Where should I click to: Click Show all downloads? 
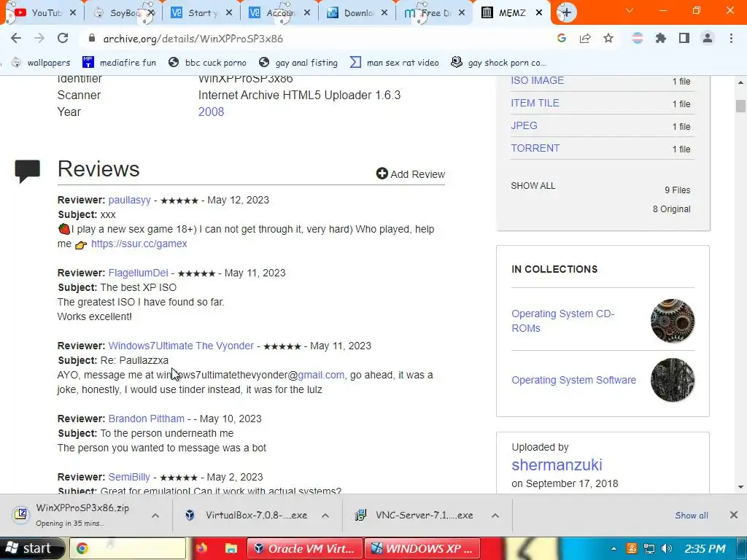(x=692, y=516)
